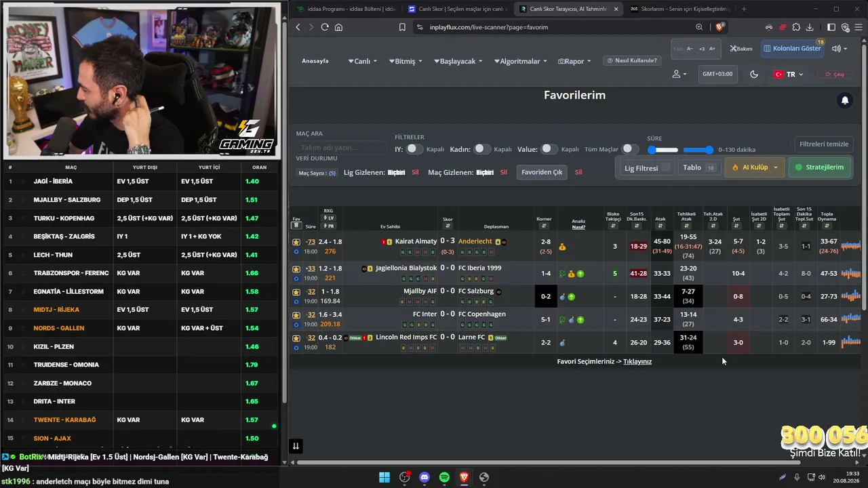Sort by the Skor column arrows
The width and height of the screenshot is (868, 488).
(x=448, y=226)
